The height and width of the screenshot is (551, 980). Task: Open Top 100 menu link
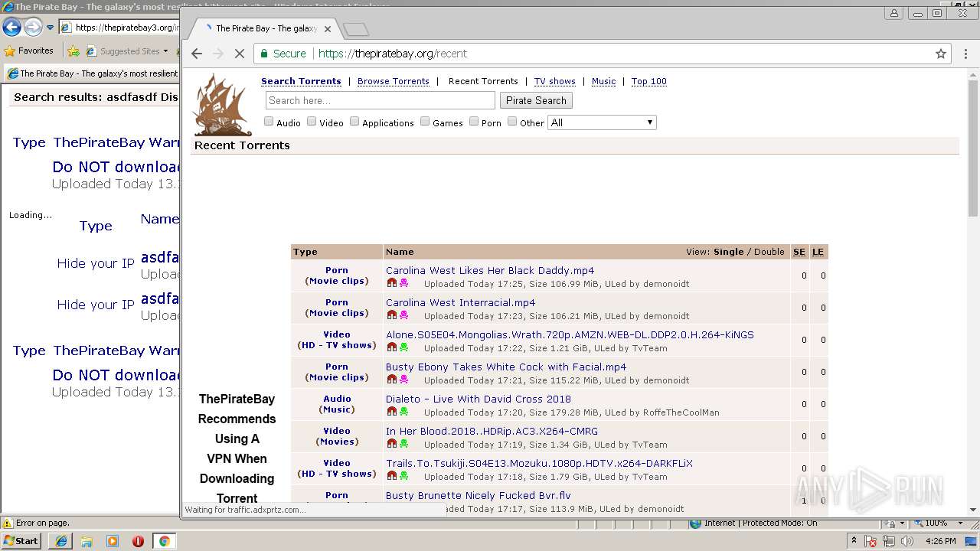[649, 81]
